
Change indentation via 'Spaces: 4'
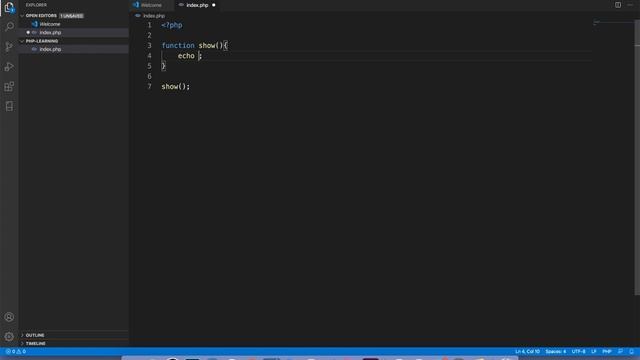click(x=556, y=351)
